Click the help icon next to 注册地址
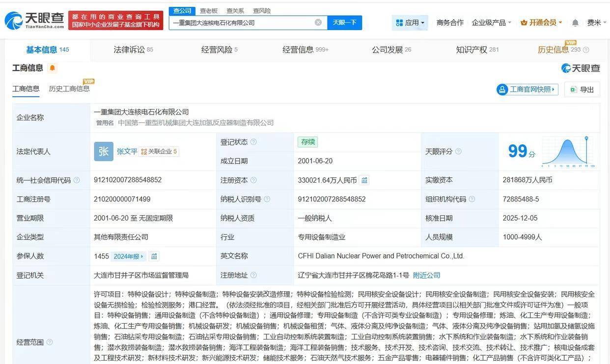The height and width of the screenshot is (364, 610). click(x=253, y=275)
